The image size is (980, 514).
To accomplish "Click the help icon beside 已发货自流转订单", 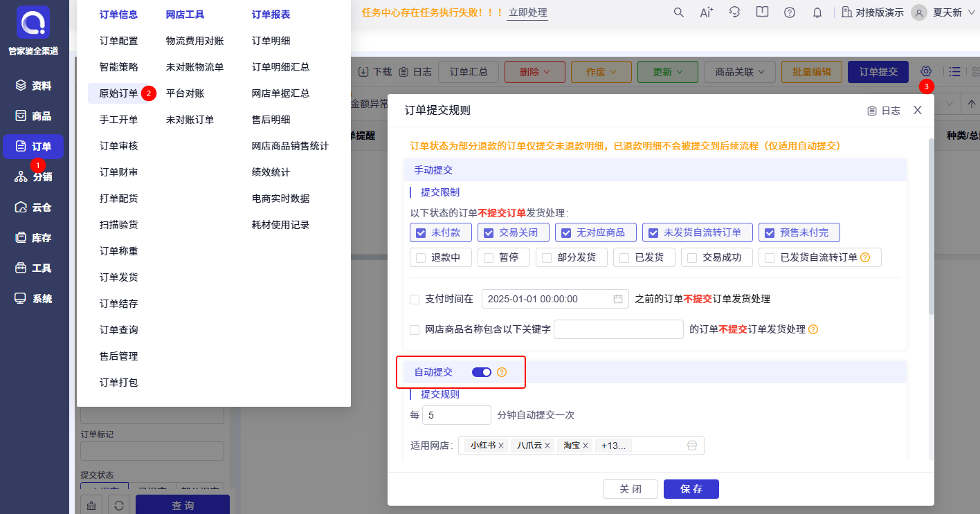I will coord(865,257).
